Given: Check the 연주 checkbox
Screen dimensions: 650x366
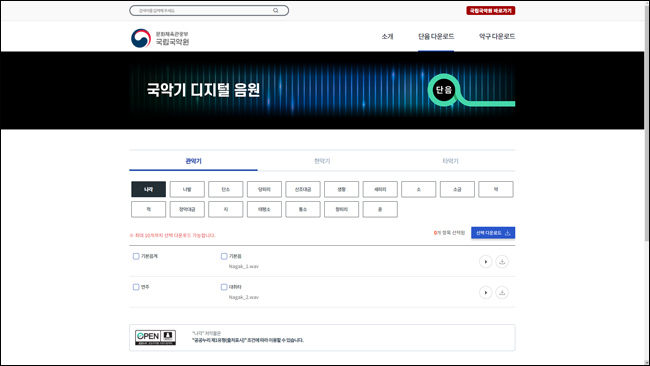Looking at the screenshot, I should click(x=136, y=287).
